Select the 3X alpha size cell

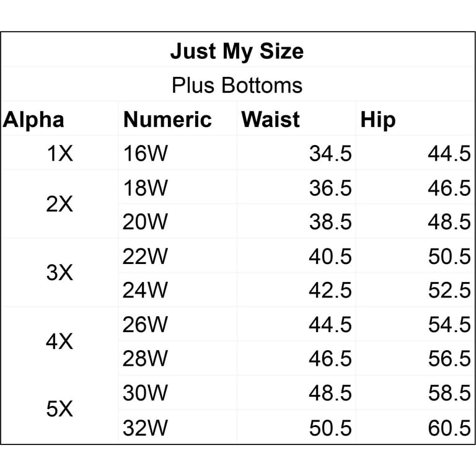pos(59,272)
